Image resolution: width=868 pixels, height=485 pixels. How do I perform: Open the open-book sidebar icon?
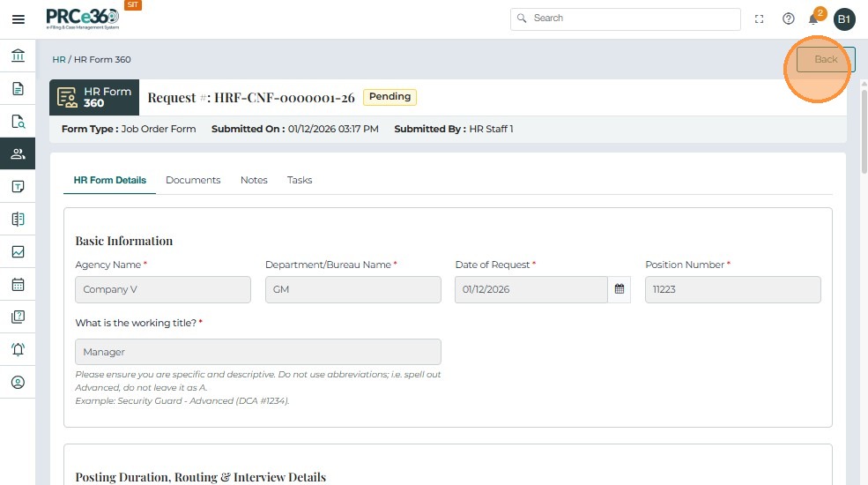(x=18, y=219)
